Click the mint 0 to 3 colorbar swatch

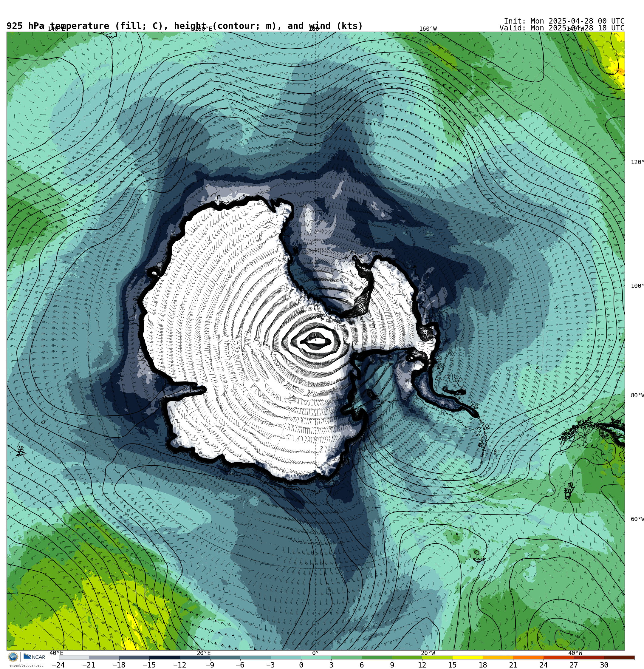coord(316,657)
